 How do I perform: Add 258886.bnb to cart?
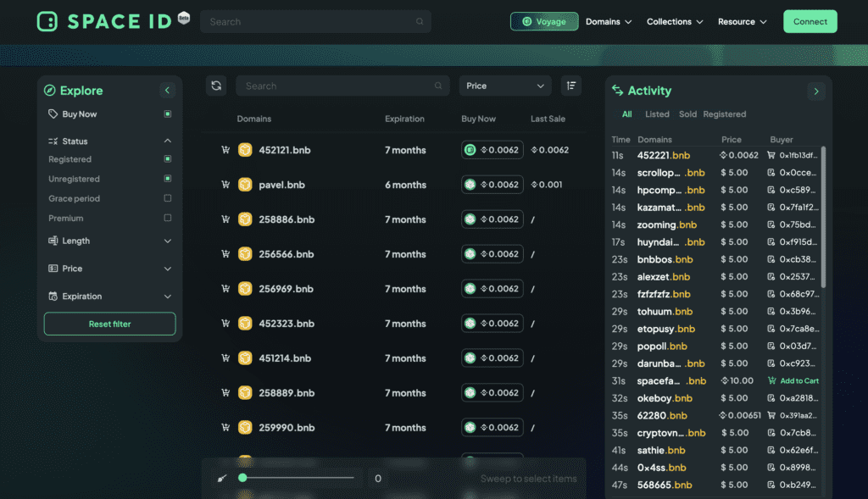pos(225,219)
